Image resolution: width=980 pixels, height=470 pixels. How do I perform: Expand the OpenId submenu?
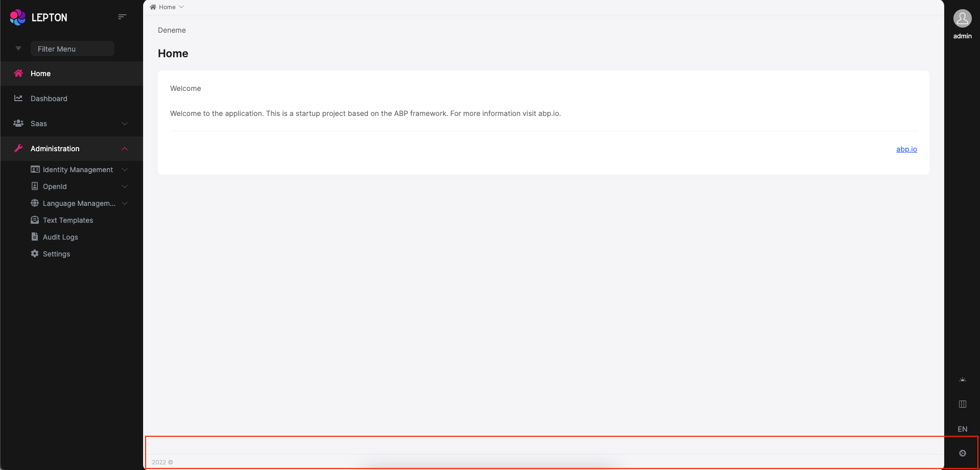tap(124, 186)
